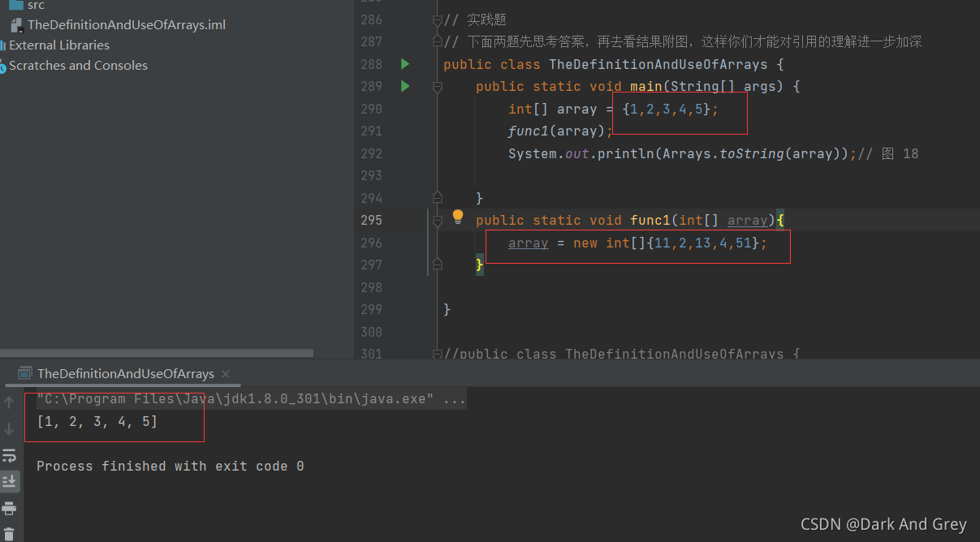
Task: Click line number 290 in the gutter
Action: pos(371,109)
